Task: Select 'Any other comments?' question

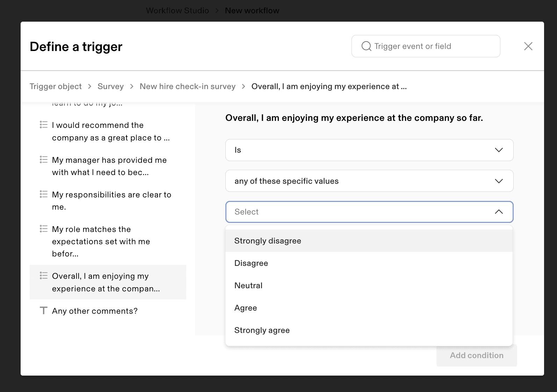Action: coord(108,311)
